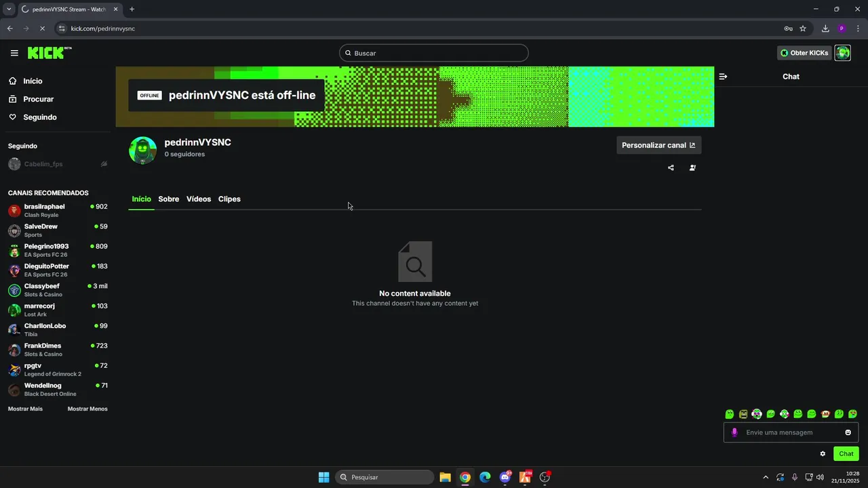The height and width of the screenshot is (488, 868).
Task: Show hidden system tray icons
Action: 766,477
